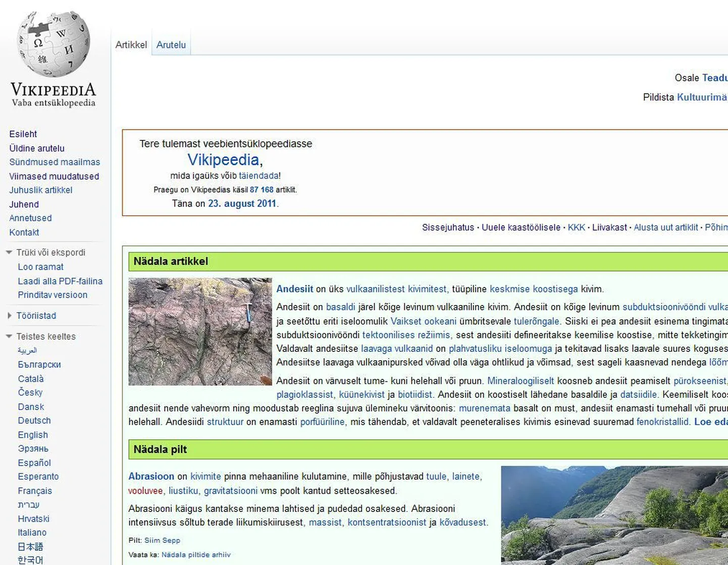Viewport: 728px width, 565px height.
Task: Open the andesite rock photo thumbnail
Action: click(x=200, y=332)
